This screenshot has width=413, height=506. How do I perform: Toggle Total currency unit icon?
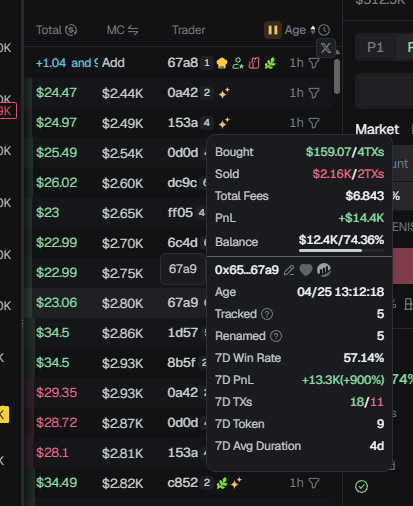71,30
